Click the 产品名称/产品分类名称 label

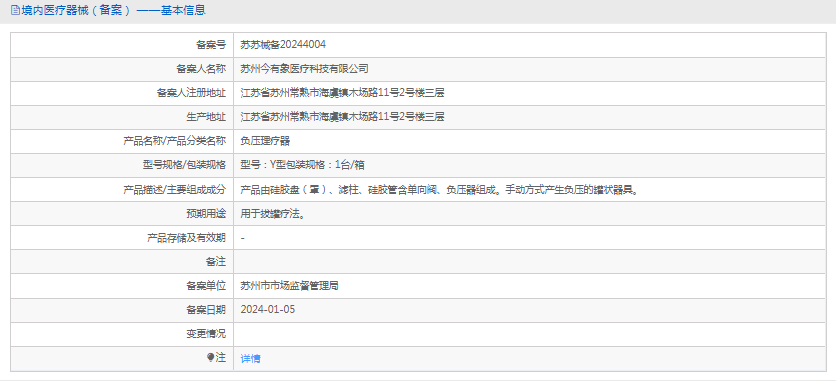174,141
